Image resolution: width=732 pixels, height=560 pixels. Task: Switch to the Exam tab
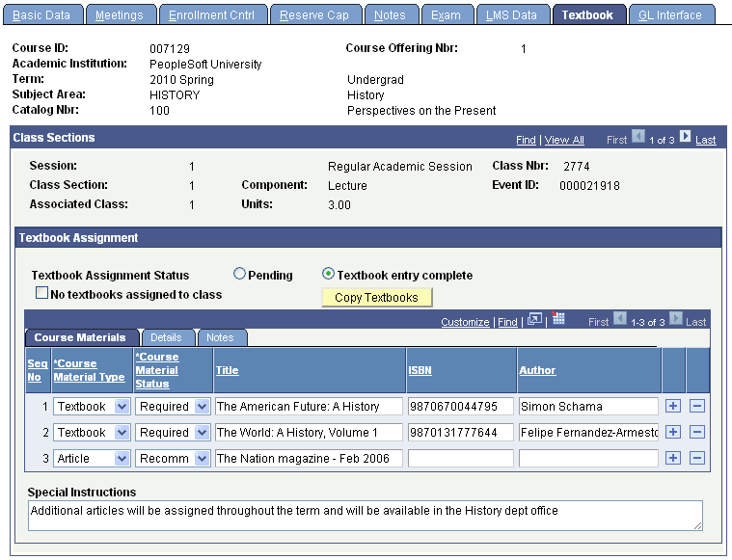(447, 14)
